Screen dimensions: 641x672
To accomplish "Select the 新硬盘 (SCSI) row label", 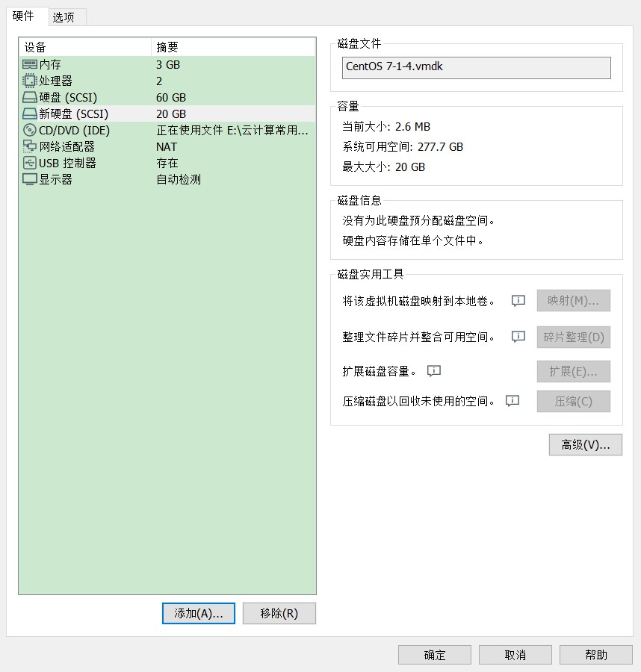I will tap(74, 114).
